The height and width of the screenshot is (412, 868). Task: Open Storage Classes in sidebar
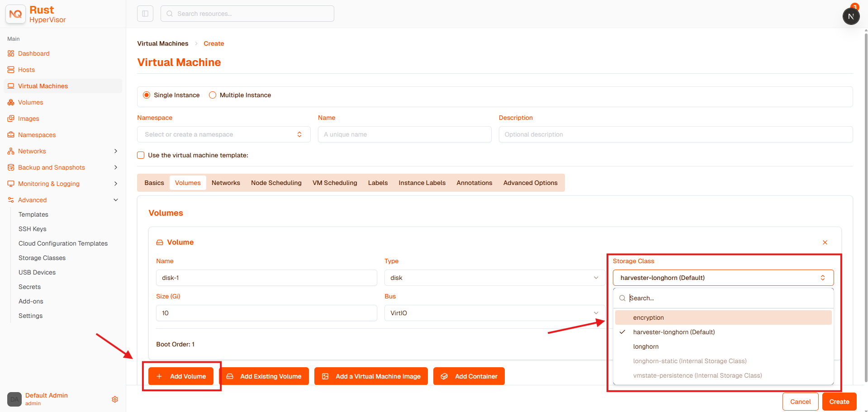pos(42,258)
